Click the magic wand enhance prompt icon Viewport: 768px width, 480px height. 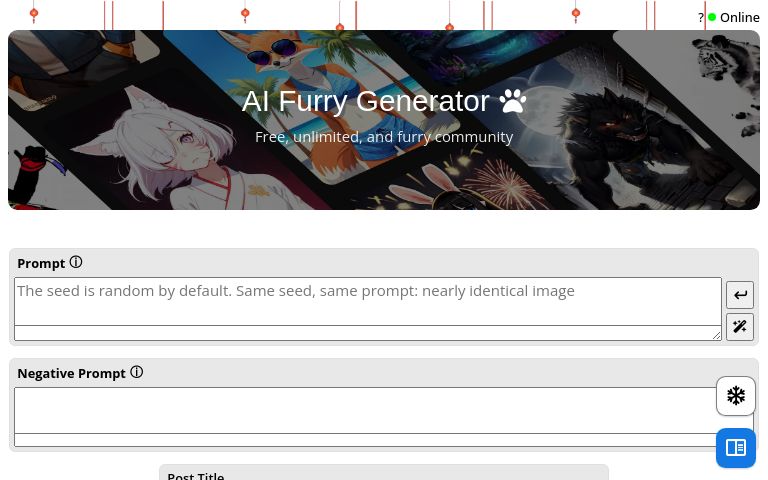coord(740,327)
